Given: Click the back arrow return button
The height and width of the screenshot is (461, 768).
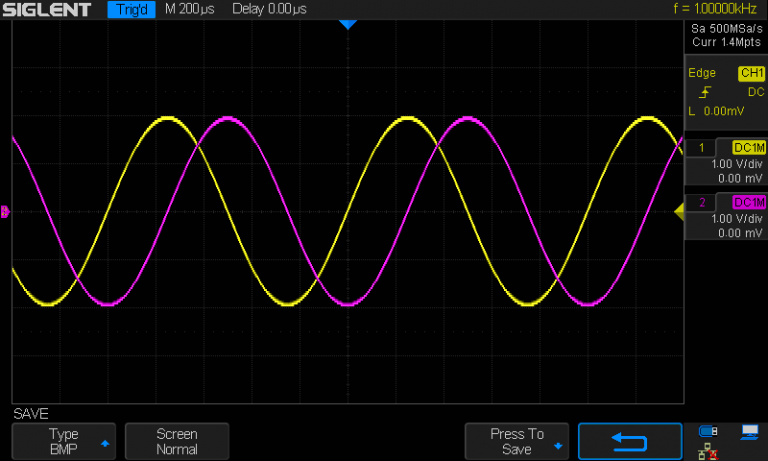Looking at the screenshot, I should point(629,442).
